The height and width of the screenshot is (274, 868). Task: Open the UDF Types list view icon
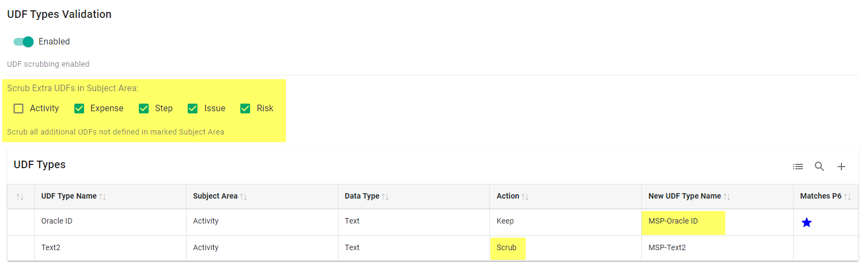(797, 167)
